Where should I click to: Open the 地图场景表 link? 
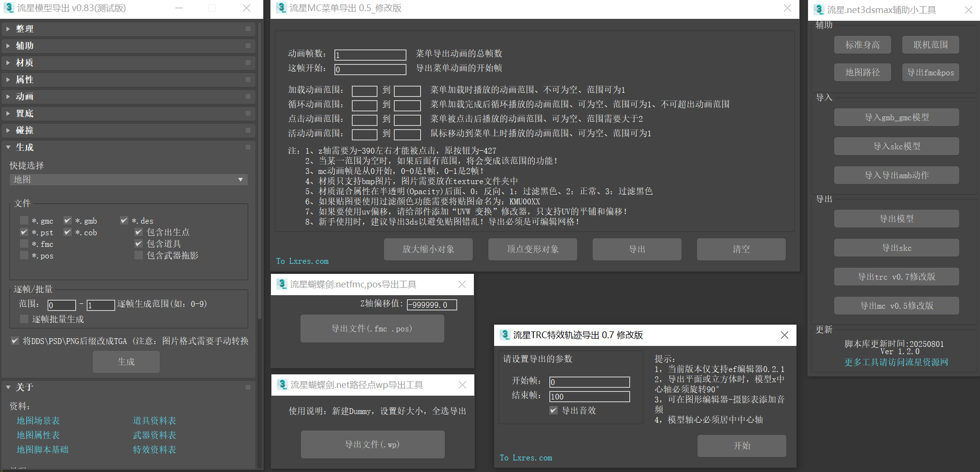[x=38, y=421]
